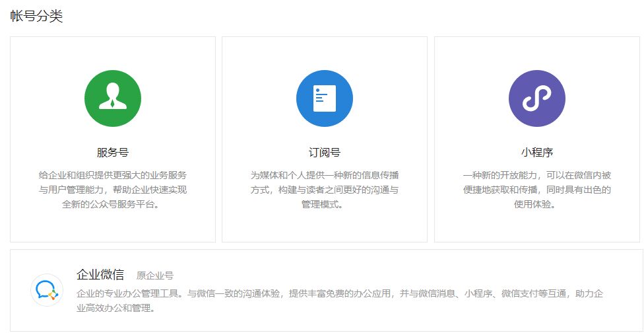644x335 pixels.
Task: Click the green 服务号 person icon
Action: 113,98
